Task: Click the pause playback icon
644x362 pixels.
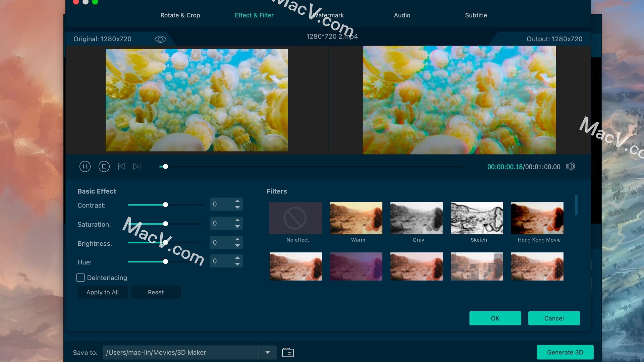Action: (x=85, y=167)
